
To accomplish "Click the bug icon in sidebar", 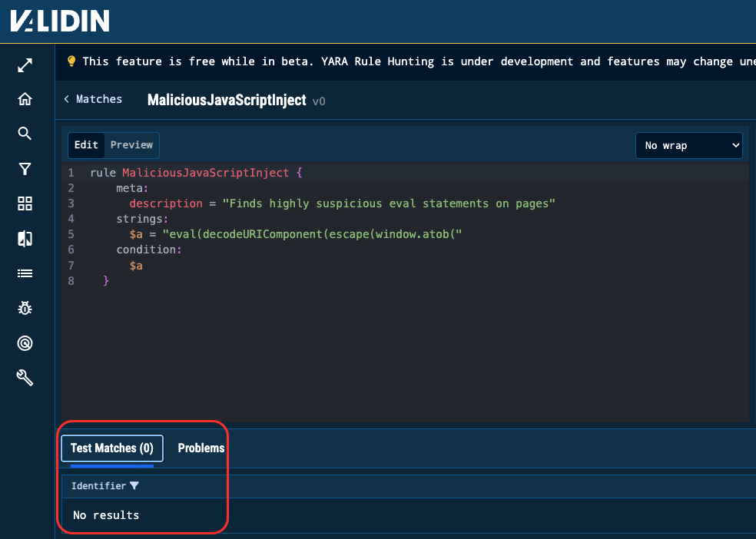I will point(25,308).
